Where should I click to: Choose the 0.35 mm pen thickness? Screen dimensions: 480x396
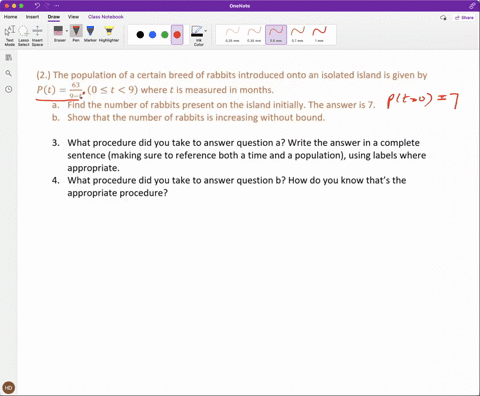point(254,34)
